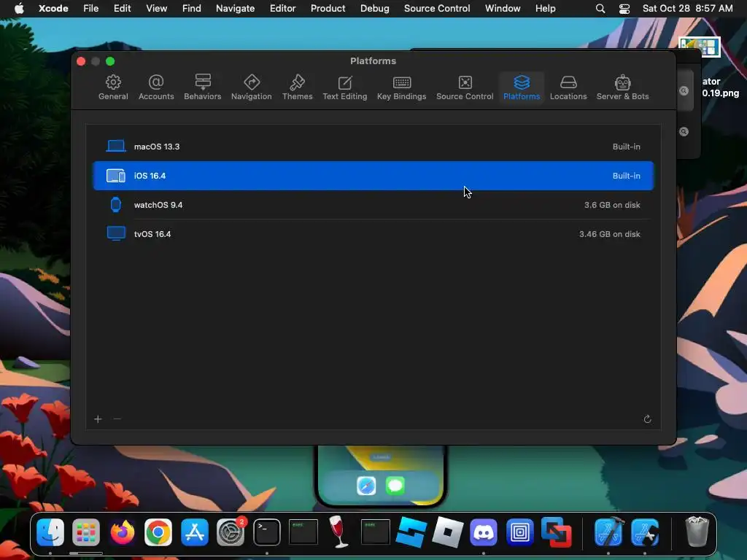The image size is (747, 560).
Task: Launch Firefox from the Dock
Action: 123,532
